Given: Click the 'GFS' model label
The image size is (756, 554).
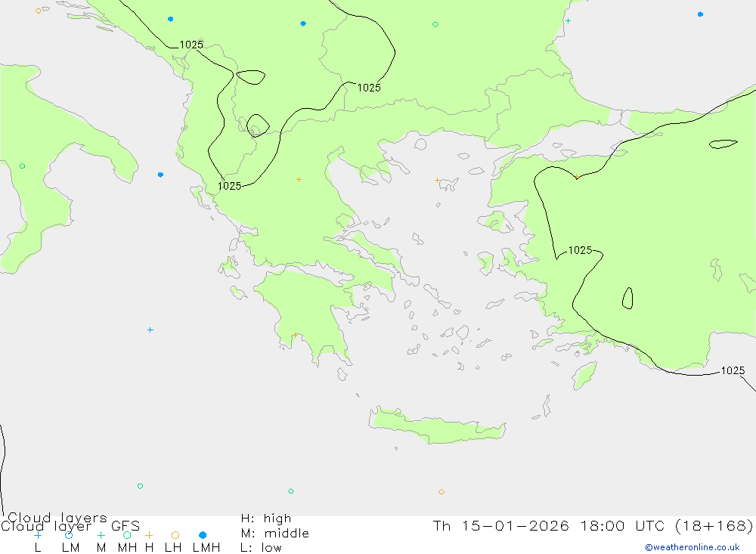Looking at the screenshot, I should point(125,526).
